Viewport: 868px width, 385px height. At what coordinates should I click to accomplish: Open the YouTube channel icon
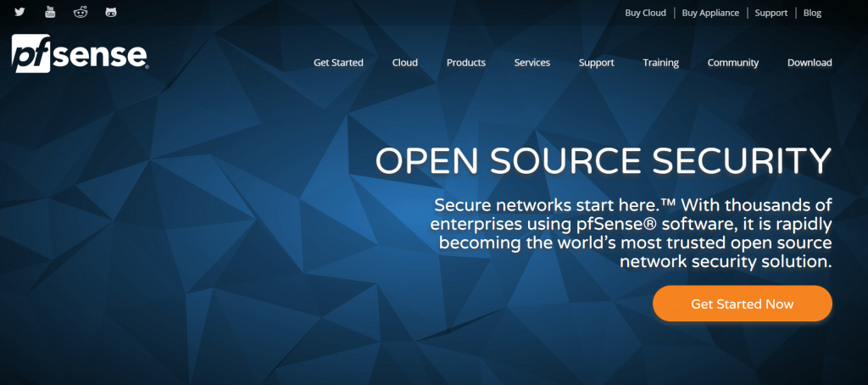coord(50,12)
